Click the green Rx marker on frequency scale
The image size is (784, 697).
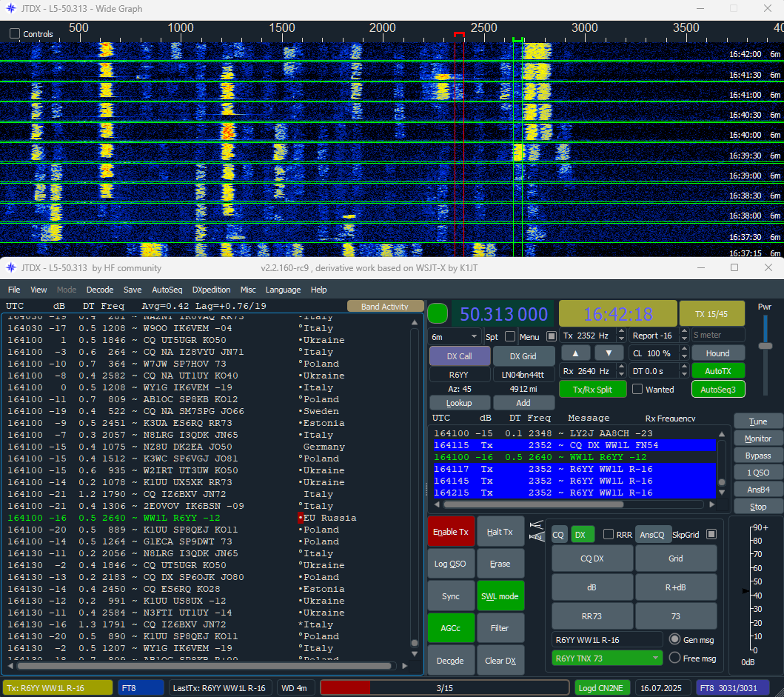pos(518,39)
